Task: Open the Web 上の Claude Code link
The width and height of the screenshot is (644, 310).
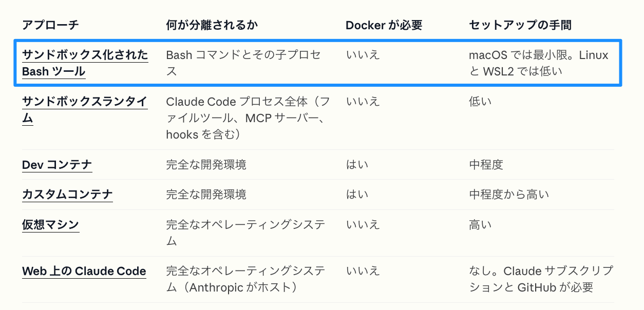Action: 84,272
